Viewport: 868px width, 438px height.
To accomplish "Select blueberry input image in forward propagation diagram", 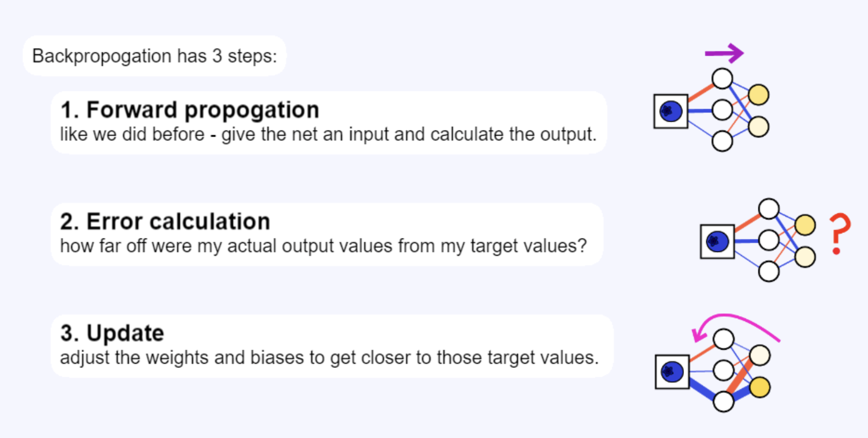I will [671, 111].
